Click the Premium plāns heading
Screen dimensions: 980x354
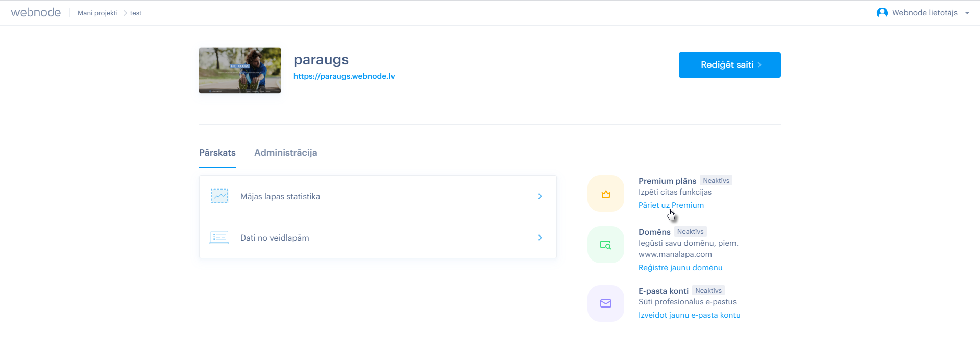tap(667, 181)
